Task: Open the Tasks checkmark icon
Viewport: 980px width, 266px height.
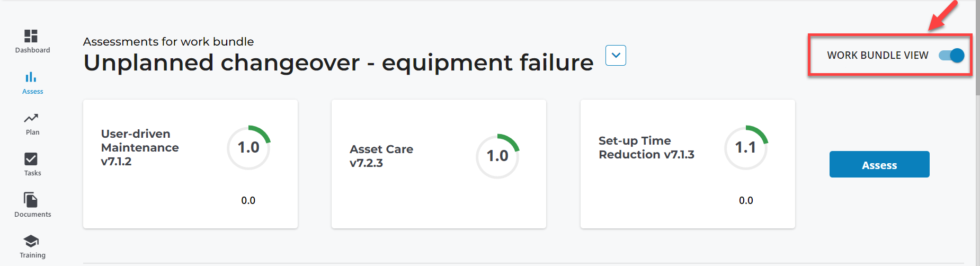Action: click(x=31, y=159)
